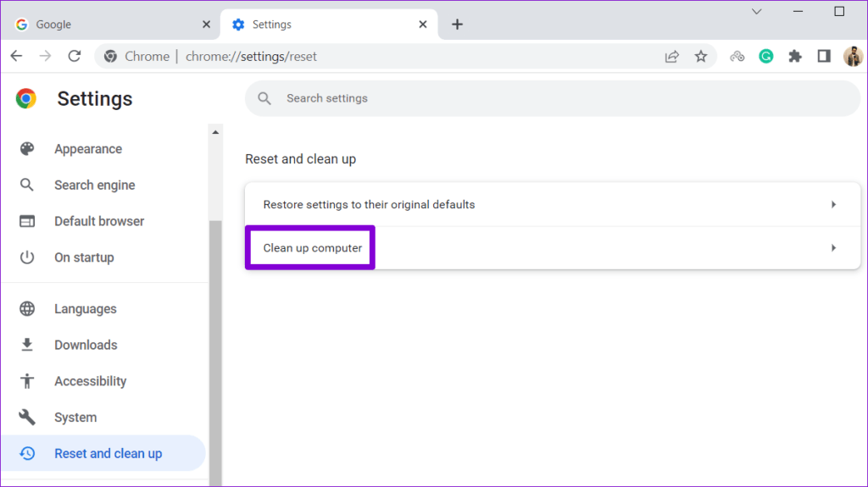Open the profile avatar menu

coord(853,57)
